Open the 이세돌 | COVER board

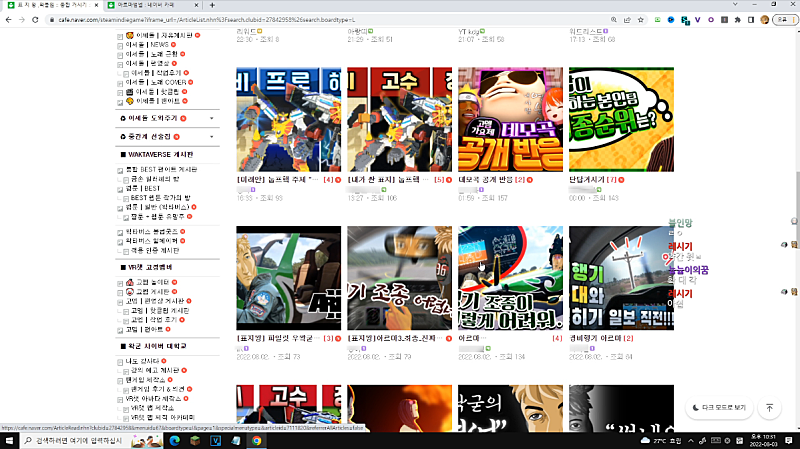tap(160, 82)
